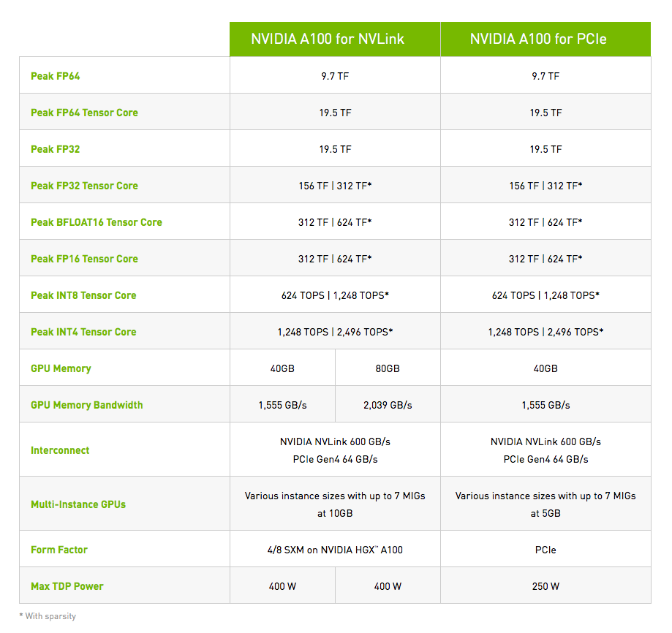Click the "* With sparsity" footnote
This screenshot has width=672, height=633.
point(48,616)
